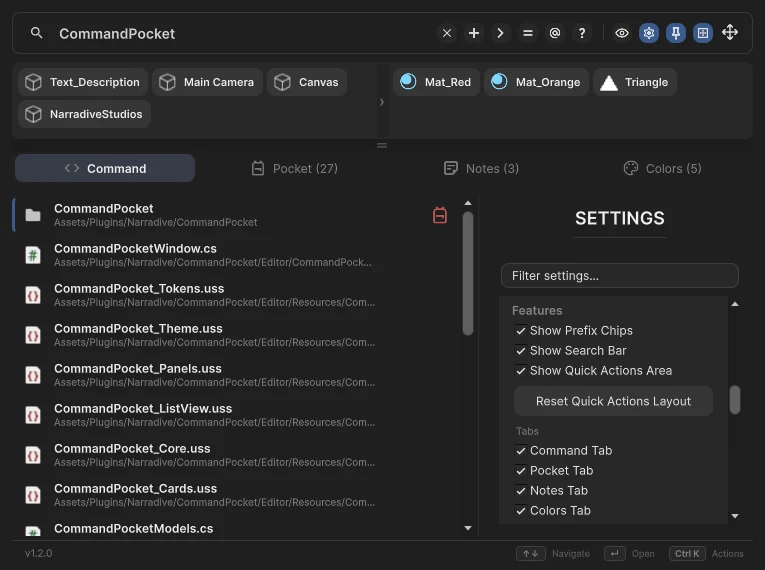Viewport: 765px width, 570px height.
Task: Open CommandPocket_Cards.uss result
Action: point(236,495)
